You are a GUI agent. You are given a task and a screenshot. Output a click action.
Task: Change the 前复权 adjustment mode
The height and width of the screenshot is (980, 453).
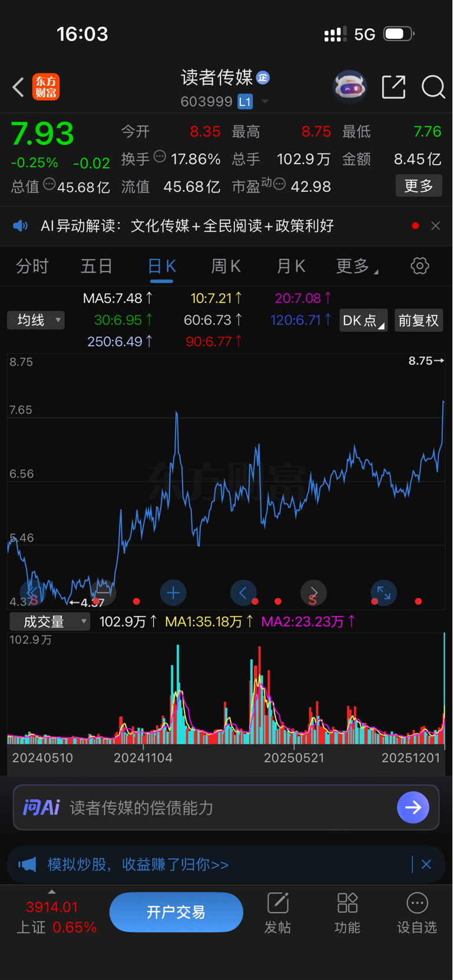tap(419, 320)
